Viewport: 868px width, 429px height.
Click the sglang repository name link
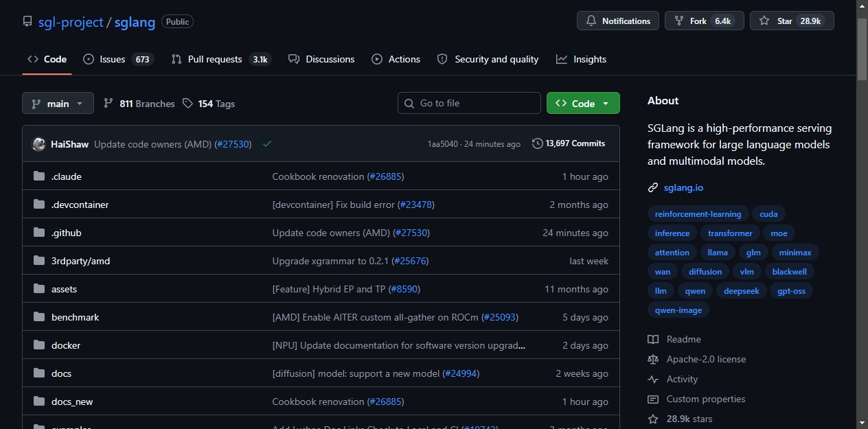coord(135,22)
